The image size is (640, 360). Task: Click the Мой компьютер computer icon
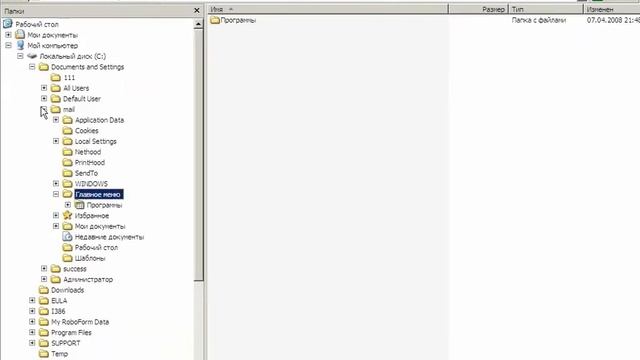coord(20,45)
